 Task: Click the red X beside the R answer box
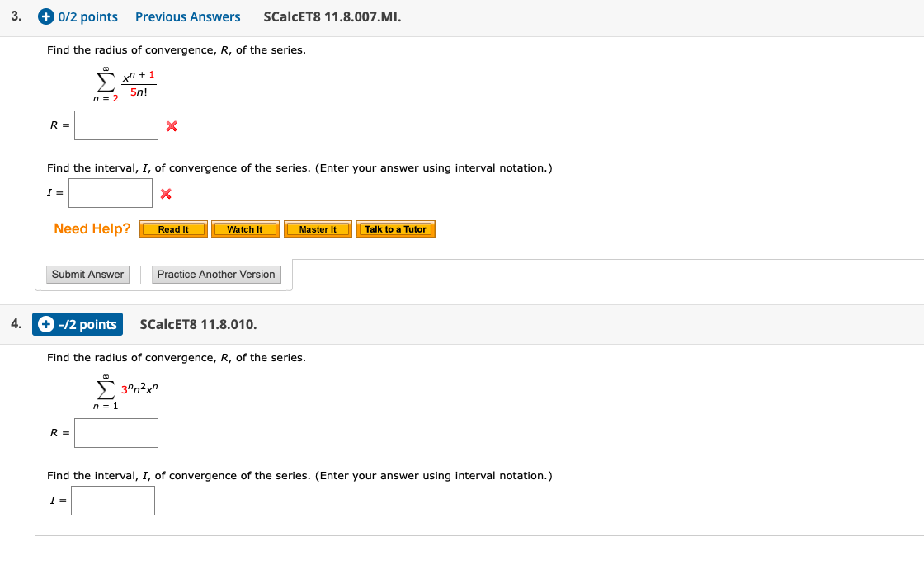point(170,125)
